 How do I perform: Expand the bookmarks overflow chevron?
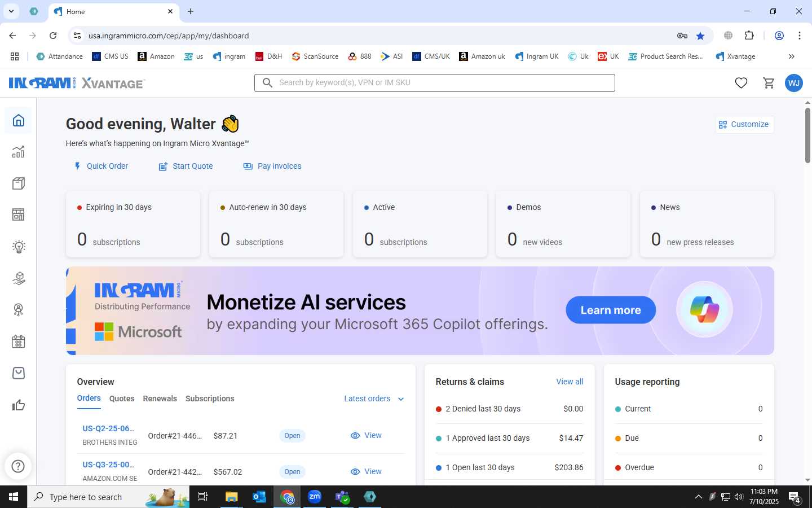click(792, 56)
